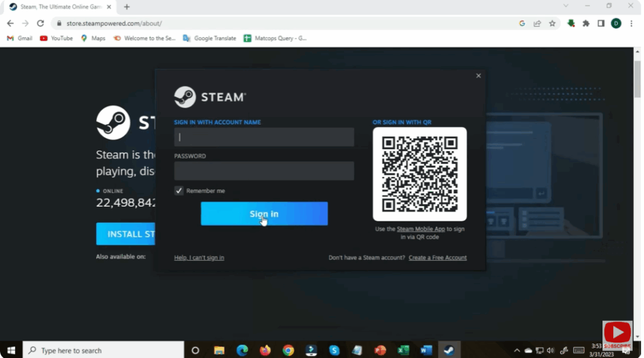Open Skype from the taskbar
This screenshot has height=358, width=644.
(x=335, y=350)
